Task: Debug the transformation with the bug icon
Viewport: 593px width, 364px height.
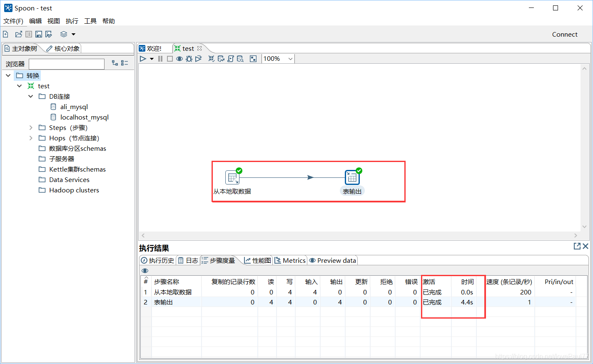Action: (x=189, y=59)
